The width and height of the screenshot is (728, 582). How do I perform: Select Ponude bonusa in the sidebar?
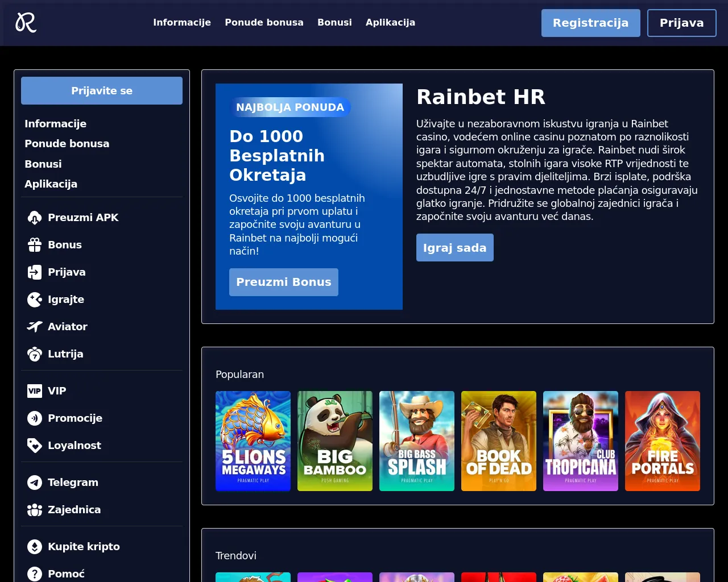(67, 144)
